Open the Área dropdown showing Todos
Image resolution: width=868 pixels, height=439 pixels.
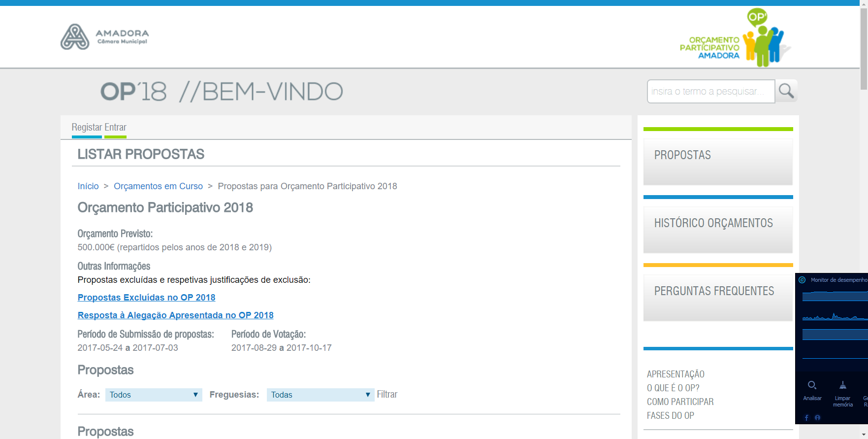pyautogui.click(x=154, y=395)
